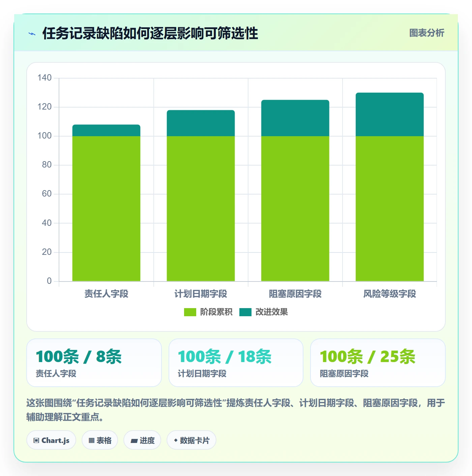Click the dark teal segment of 计划日期字段 bar

point(201,123)
